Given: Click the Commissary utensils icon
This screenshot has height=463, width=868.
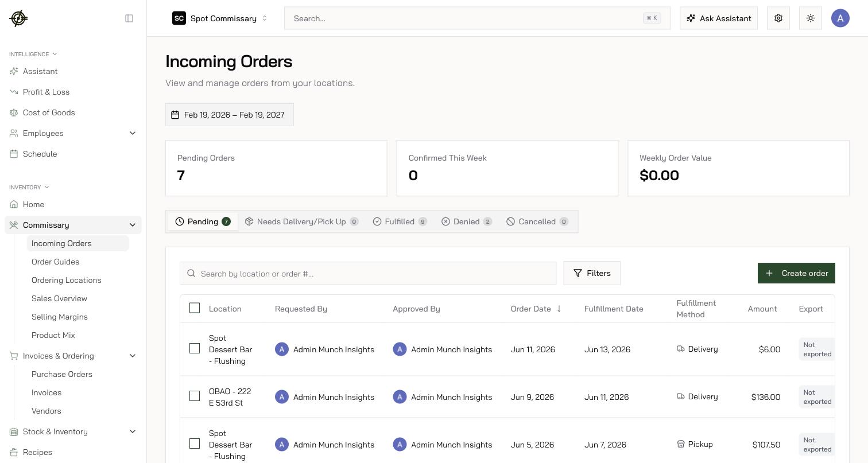Looking at the screenshot, I should 14,225.
